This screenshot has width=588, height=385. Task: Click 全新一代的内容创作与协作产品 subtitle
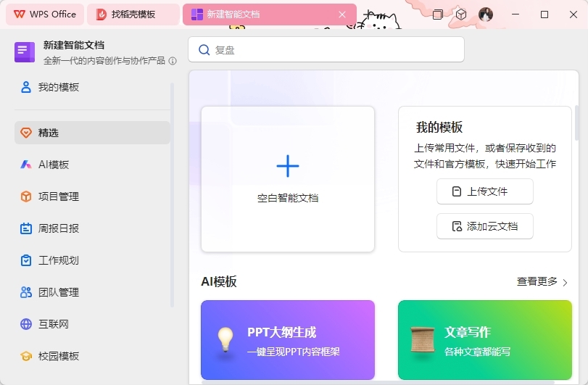point(104,61)
